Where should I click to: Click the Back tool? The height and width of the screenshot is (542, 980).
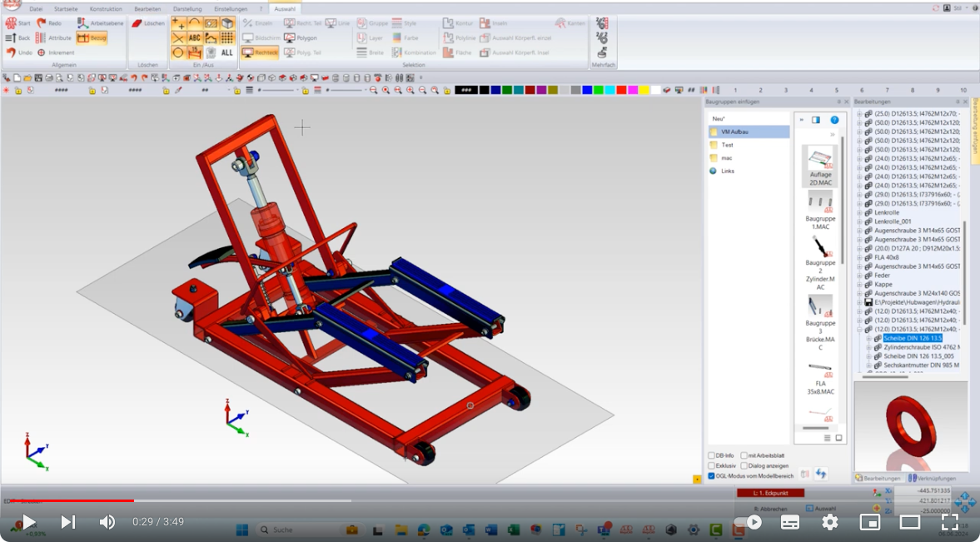[17, 38]
